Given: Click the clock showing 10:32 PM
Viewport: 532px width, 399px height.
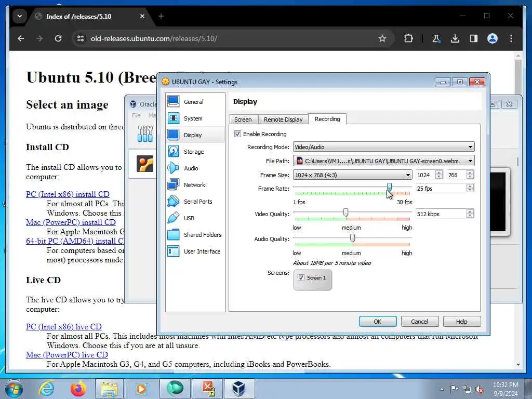Looking at the screenshot, I should (506, 385).
